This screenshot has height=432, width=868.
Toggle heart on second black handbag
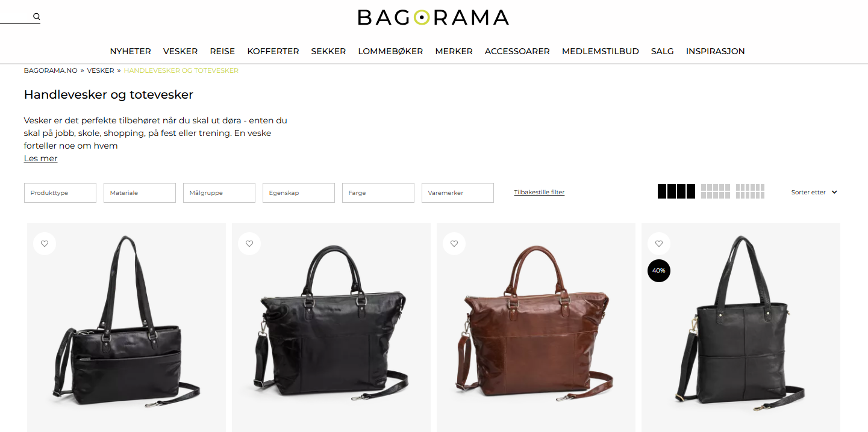tap(249, 244)
